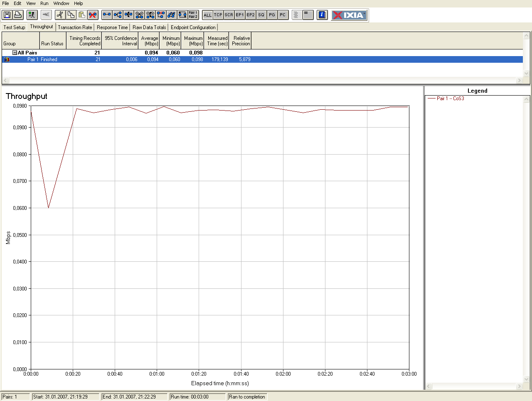
Task: Click the Ran to completion status text
Action: coord(247,397)
